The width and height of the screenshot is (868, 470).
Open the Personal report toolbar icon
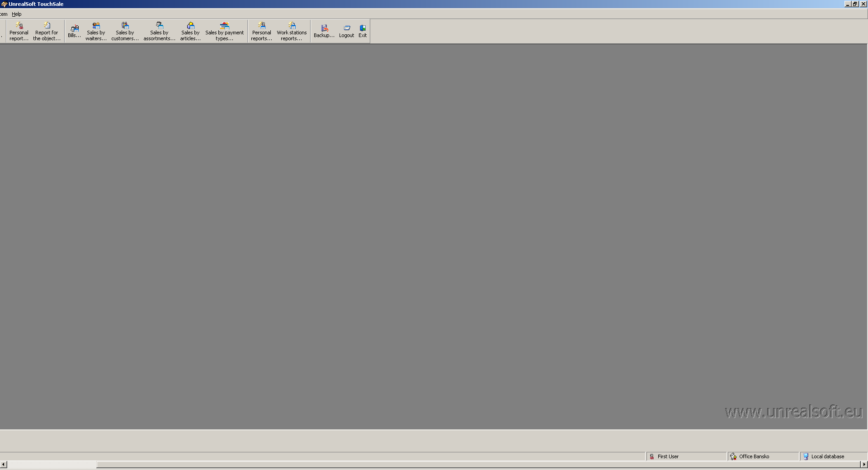[x=19, y=31]
